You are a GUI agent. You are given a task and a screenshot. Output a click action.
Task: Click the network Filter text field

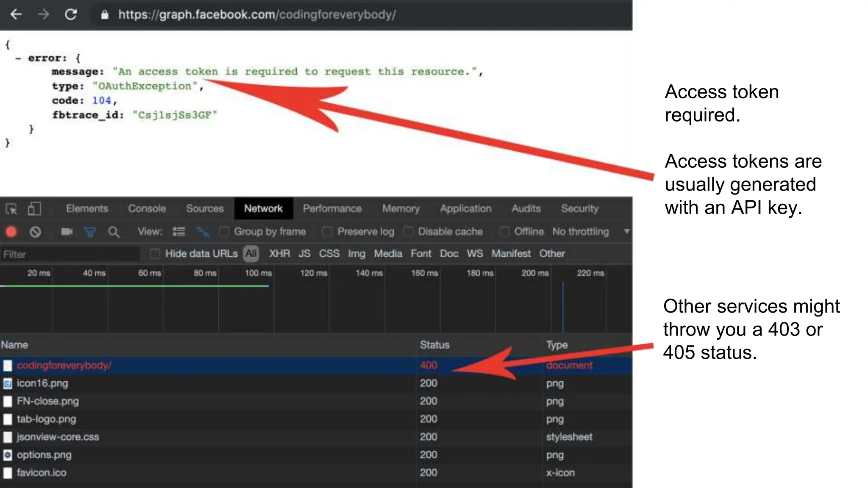[70, 254]
